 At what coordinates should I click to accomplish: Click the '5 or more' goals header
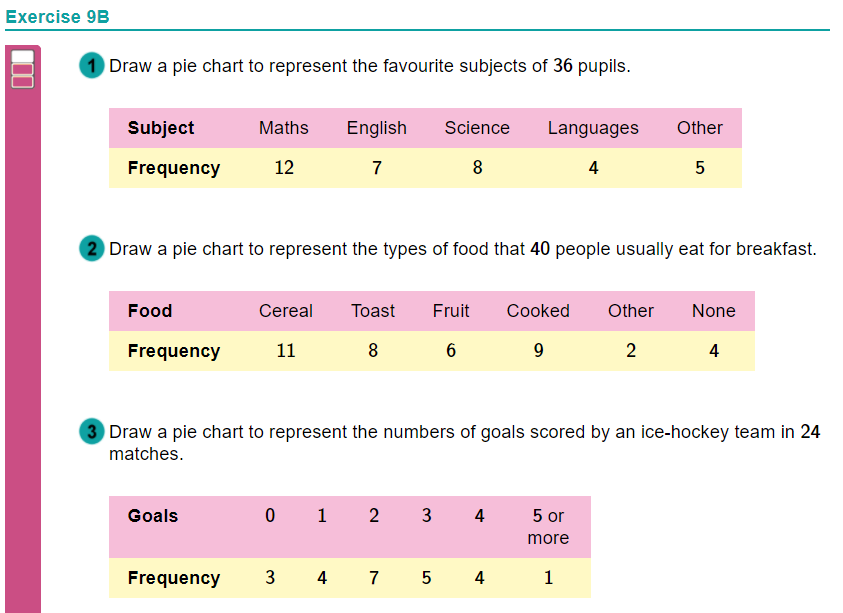(x=548, y=526)
